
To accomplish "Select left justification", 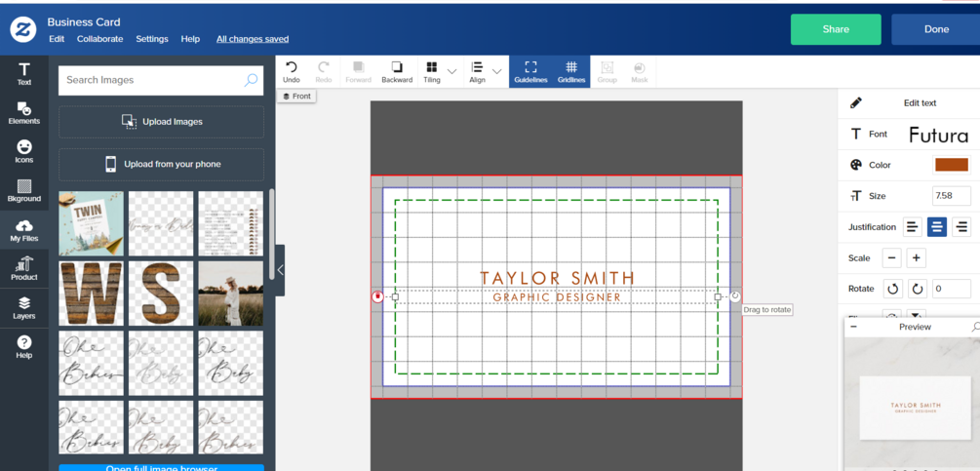I will (x=913, y=227).
